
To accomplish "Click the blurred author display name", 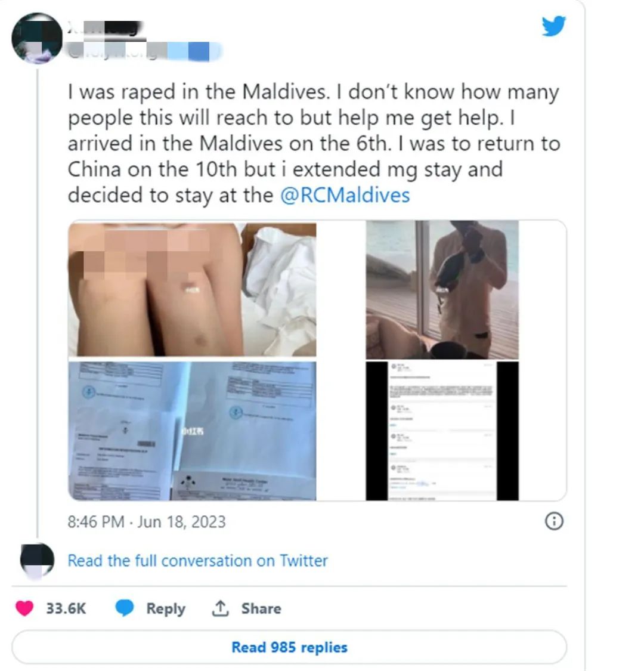I will pyautogui.click(x=106, y=29).
